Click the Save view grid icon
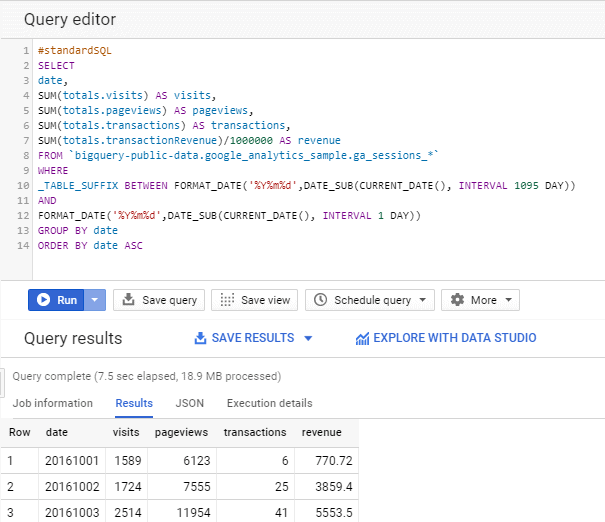Image resolution: width=605 pixels, height=522 pixels. point(226,300)
